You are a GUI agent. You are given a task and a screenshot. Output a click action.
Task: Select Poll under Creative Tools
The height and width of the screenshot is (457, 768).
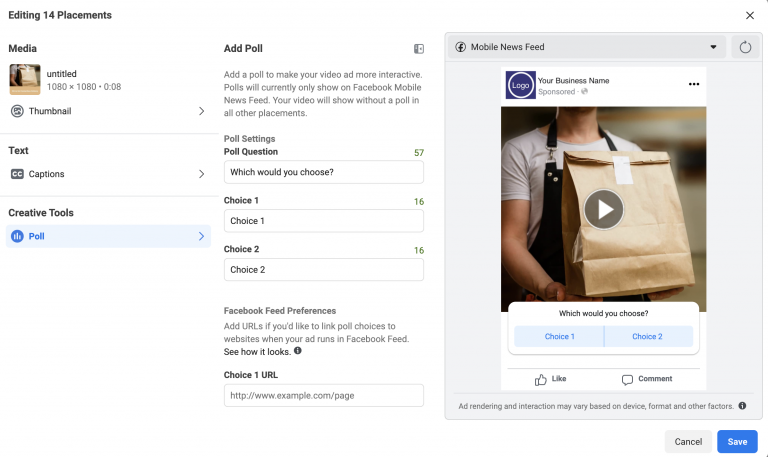pyautogui.click(x=108, y=236)
